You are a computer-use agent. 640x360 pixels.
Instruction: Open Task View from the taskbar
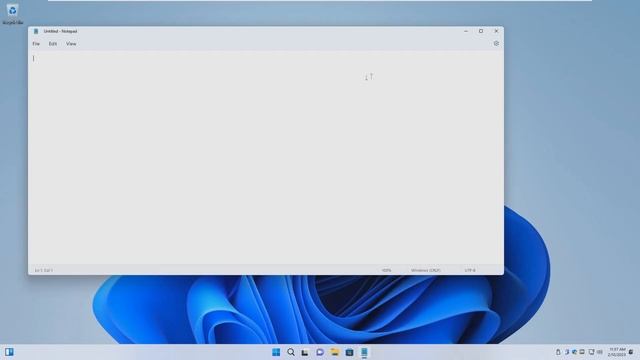[x=305, y=352]
